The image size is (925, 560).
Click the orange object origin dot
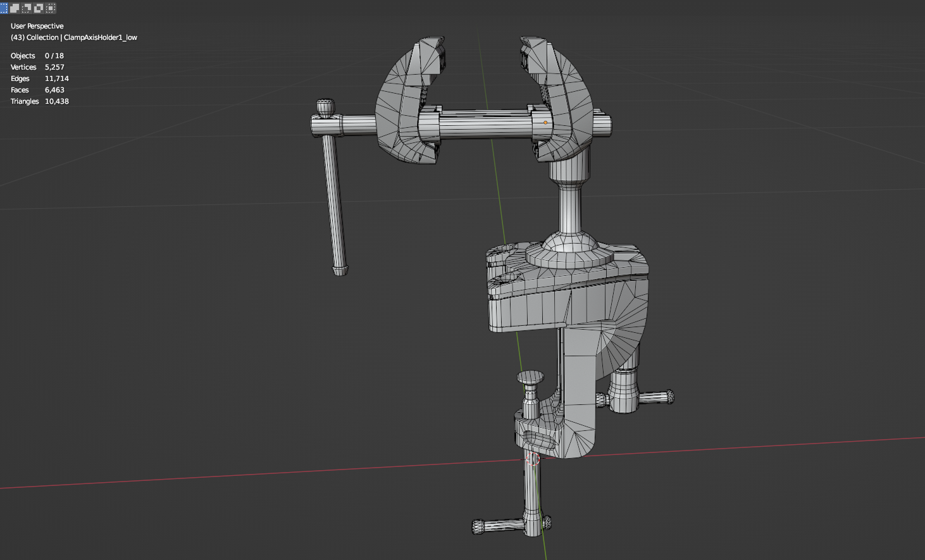(545, 122)
